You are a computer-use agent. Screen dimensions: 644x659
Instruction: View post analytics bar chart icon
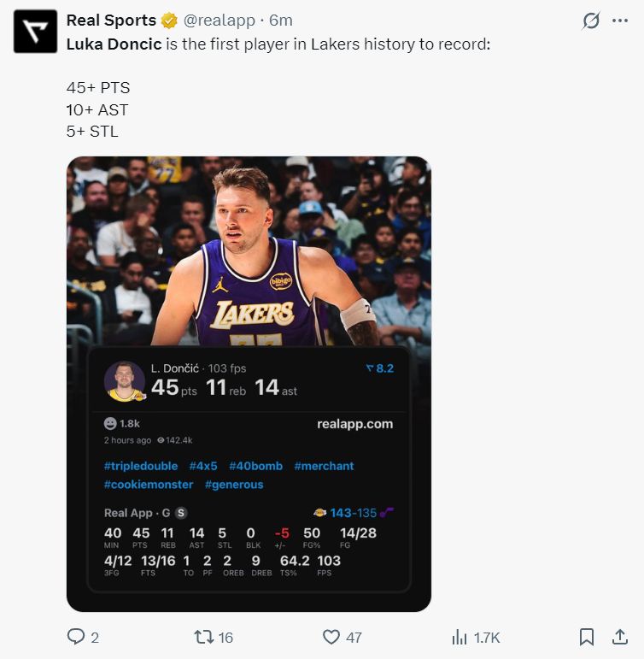[460, 637]
